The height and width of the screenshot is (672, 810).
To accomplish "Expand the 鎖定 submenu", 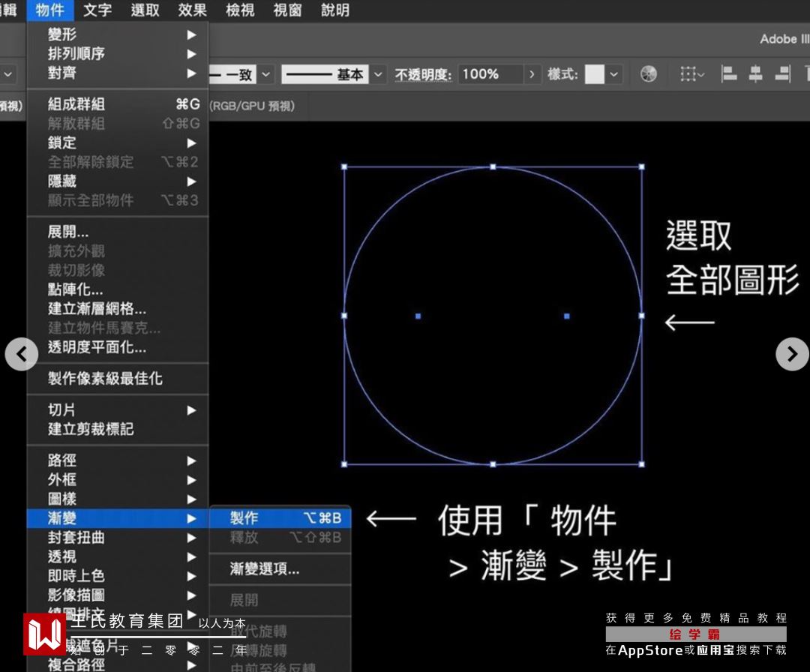I will [x=118, y=142].
